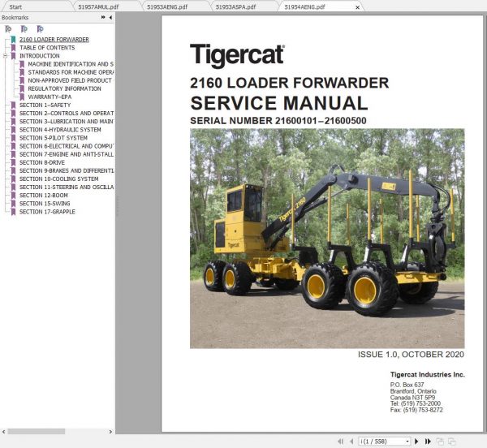Click the bookmark icon beside SECTION 15-SWING
This screenshot has width=487, height=448.
[x=13, y=204]
